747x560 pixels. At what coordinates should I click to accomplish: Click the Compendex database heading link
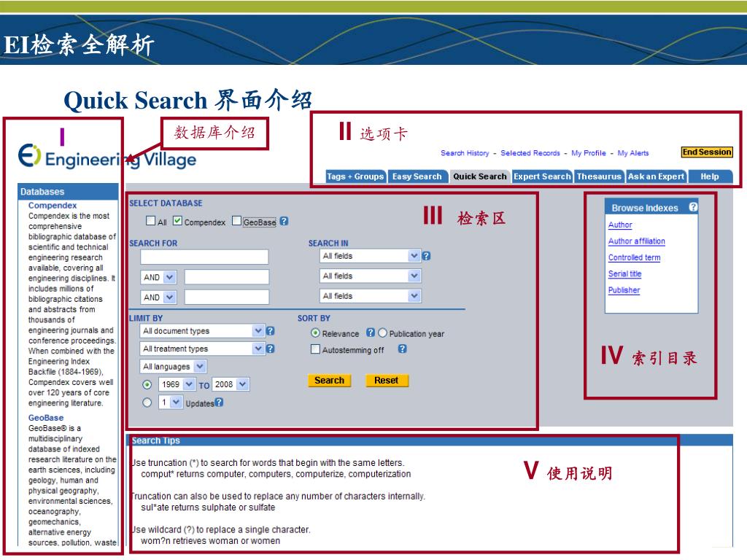click(x=53, y=205)
